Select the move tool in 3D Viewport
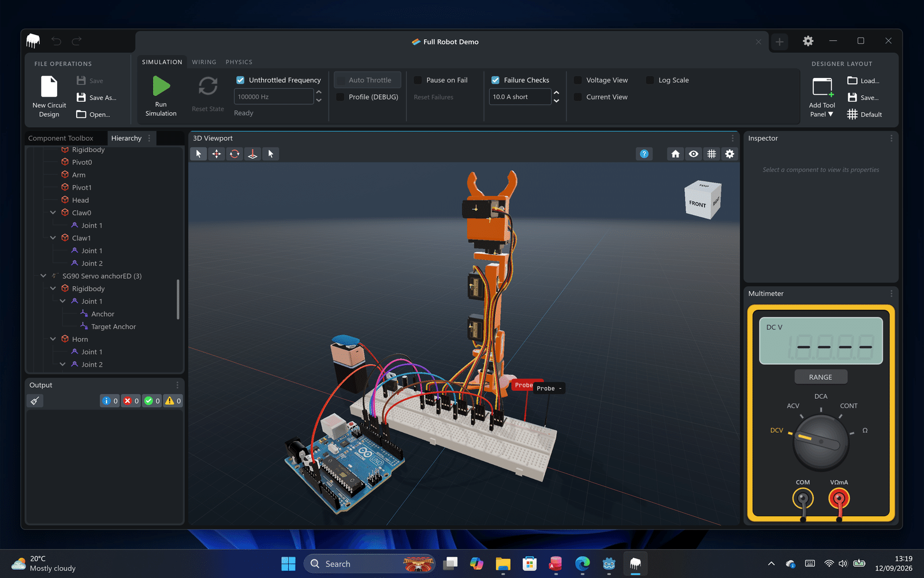The height and width of the screenshot is (578, 924). 217,154
